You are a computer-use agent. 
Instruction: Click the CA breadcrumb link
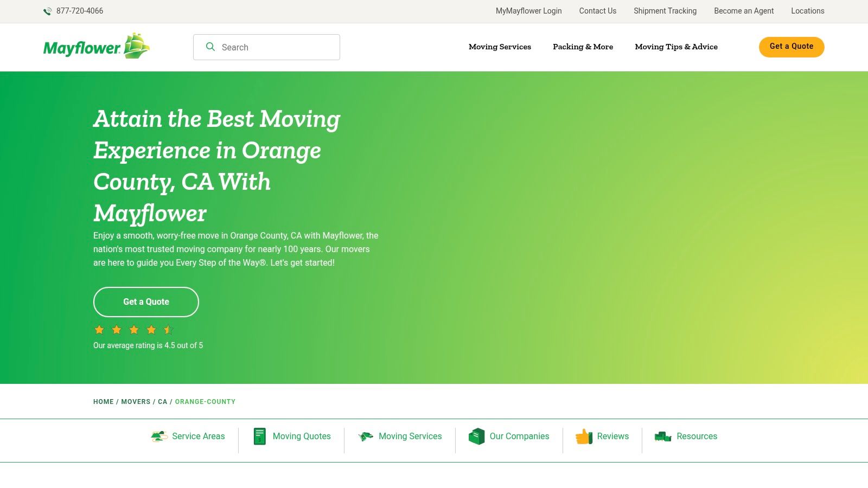[163, 402]
